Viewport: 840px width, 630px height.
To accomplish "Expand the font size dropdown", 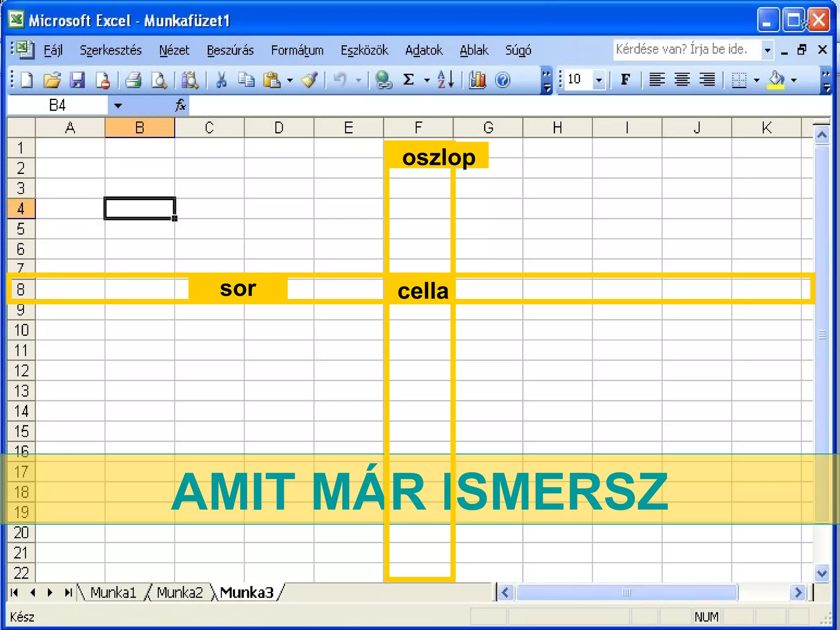I will 599,80.
